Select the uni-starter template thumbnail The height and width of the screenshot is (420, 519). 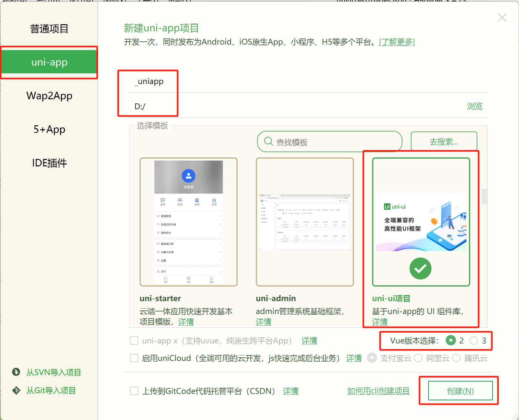pos(189,222)
